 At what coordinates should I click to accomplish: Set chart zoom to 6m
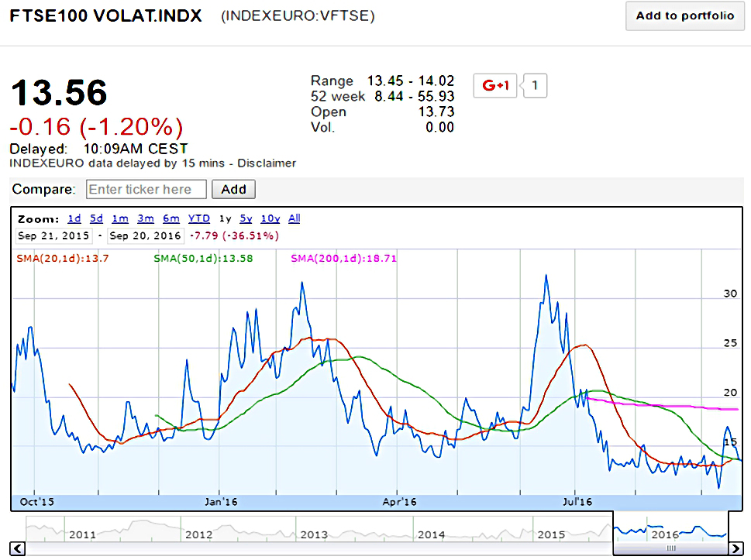coord(171,218)
